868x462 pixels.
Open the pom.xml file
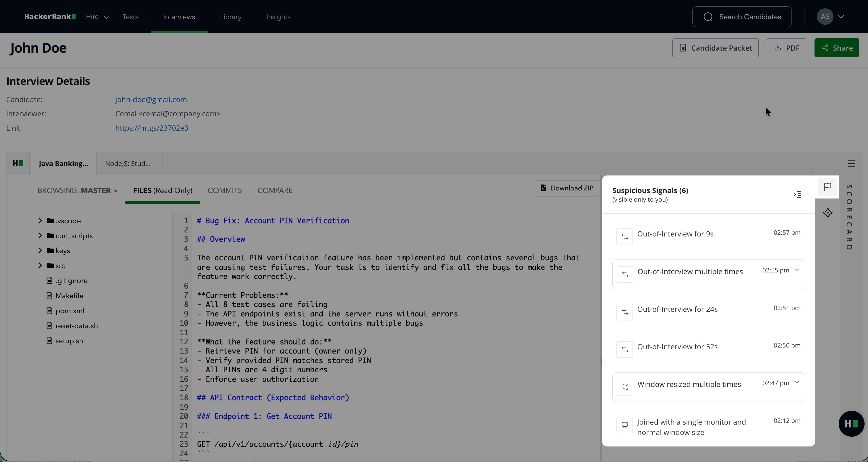point(70,311)
